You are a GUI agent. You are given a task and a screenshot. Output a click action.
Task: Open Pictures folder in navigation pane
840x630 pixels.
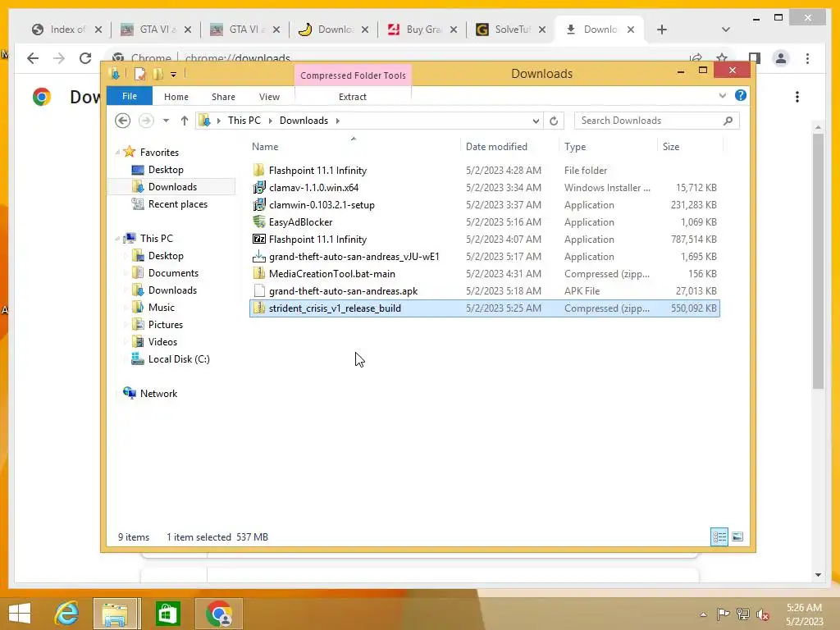[165, 325]
